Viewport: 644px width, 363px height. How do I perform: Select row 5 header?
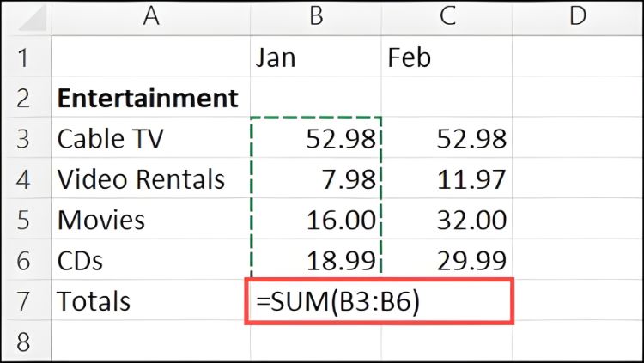[26, 219]
